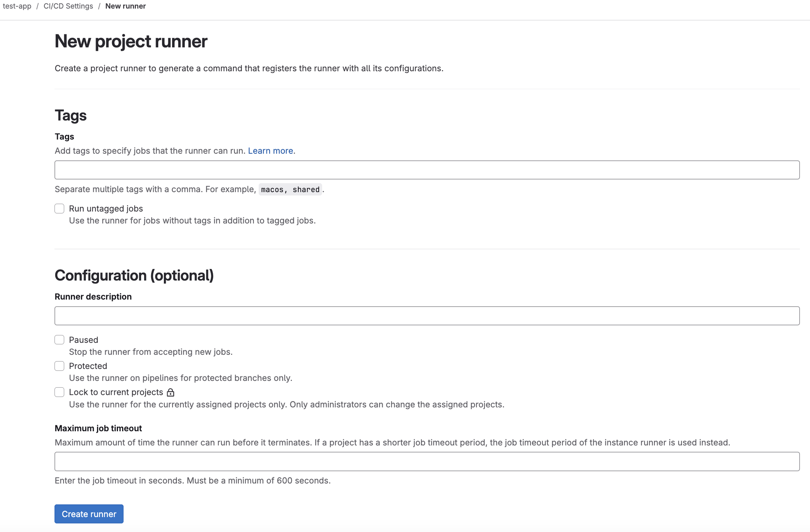Click the Maximum job timeout label

(98, 428)
